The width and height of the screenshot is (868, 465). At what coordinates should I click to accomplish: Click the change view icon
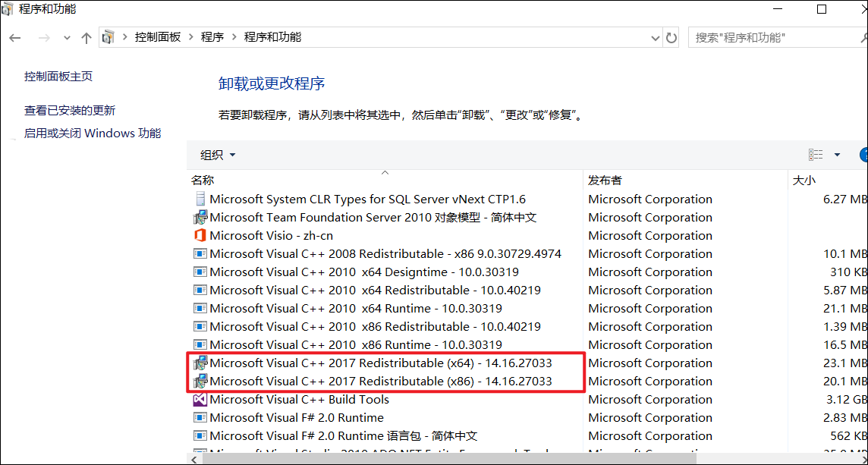pyautogui.click(x=816, y=155)
